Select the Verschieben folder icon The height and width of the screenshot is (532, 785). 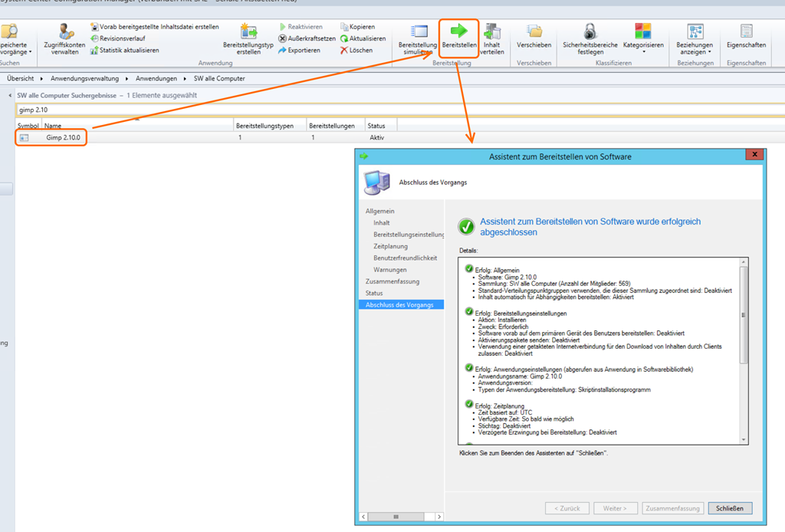(x=534, y=31)
